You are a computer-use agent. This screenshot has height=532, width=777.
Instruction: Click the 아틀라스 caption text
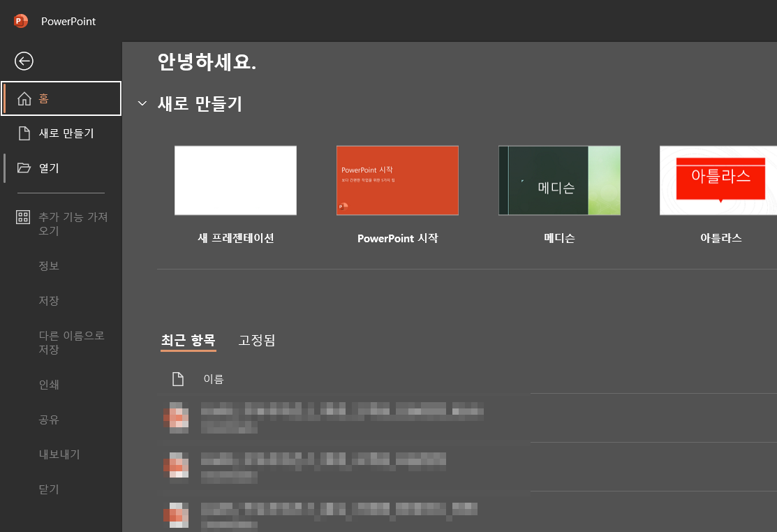721,238
